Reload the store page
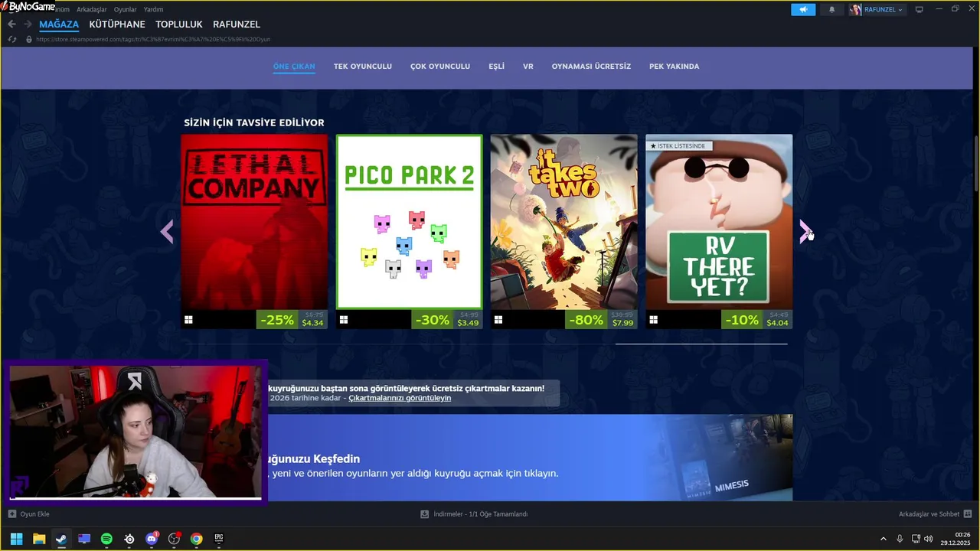The height and width of the screenshot is (551, 980). click(x=11, y=39)
